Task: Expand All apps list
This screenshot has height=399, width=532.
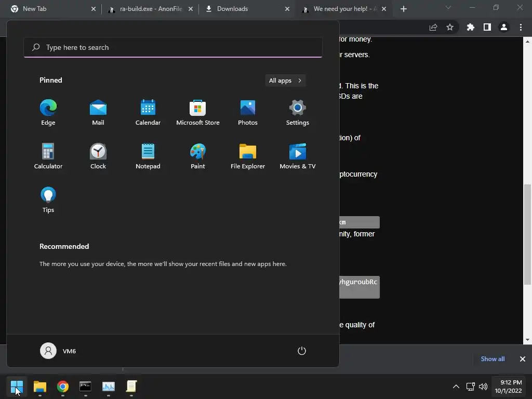Action: 285,81
